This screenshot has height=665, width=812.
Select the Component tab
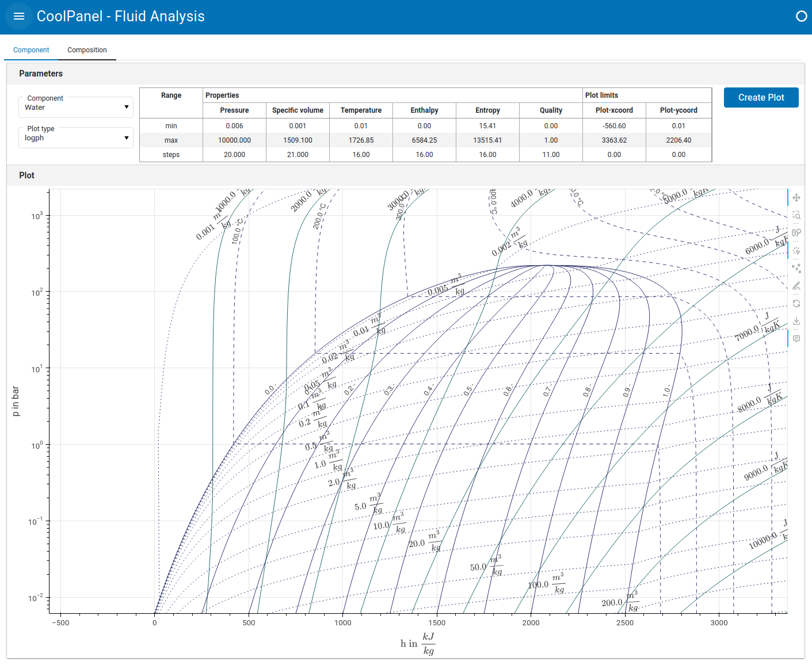31,50
